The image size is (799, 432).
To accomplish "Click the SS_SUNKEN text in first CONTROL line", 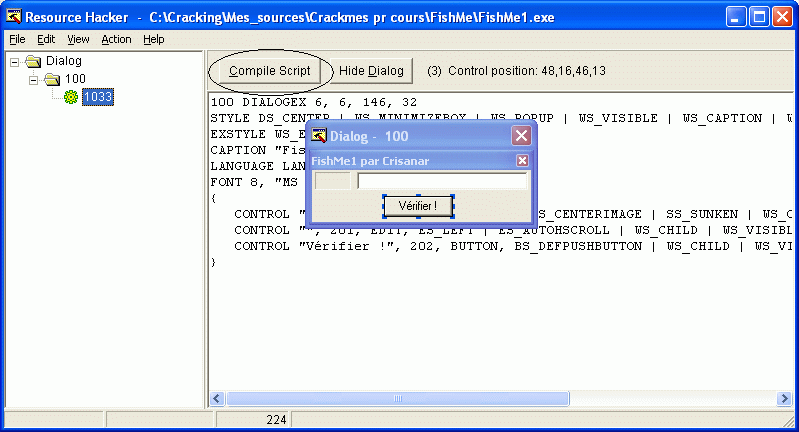I will (702, 214).
